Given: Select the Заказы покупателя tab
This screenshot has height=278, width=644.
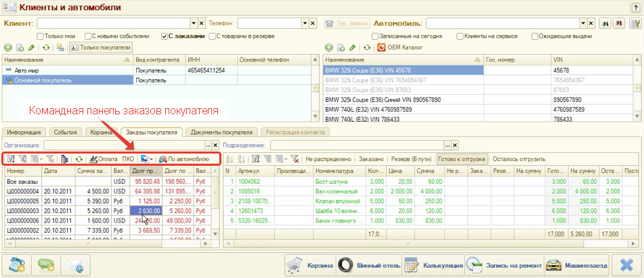Looking at the screenshot, I should pyautogui.click(x=152, y=133).
